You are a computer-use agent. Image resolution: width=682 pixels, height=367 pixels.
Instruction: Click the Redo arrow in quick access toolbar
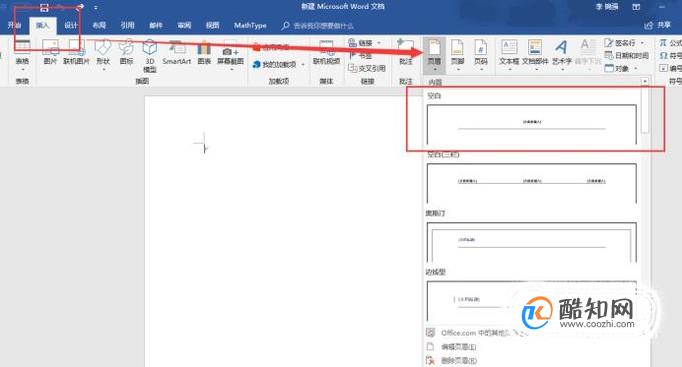click(80, 7)
